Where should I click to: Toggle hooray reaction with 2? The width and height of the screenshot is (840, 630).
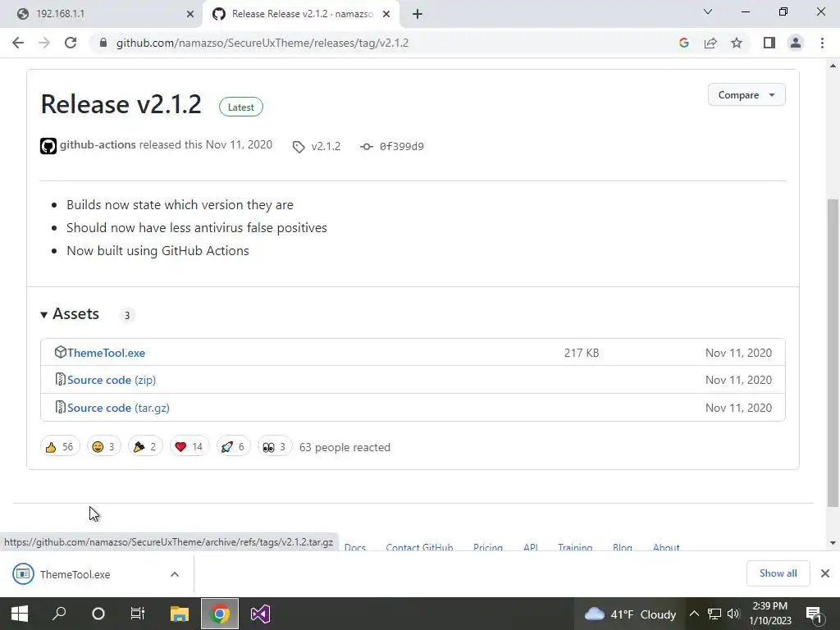pyautogui.click(x=145, y=446)
